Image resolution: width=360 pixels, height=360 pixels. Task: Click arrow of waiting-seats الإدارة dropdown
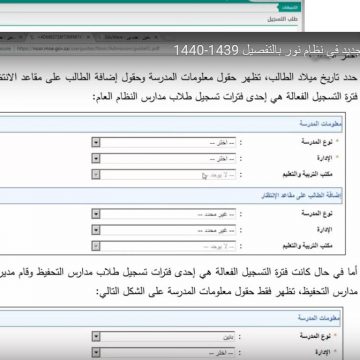coord(96,230)
